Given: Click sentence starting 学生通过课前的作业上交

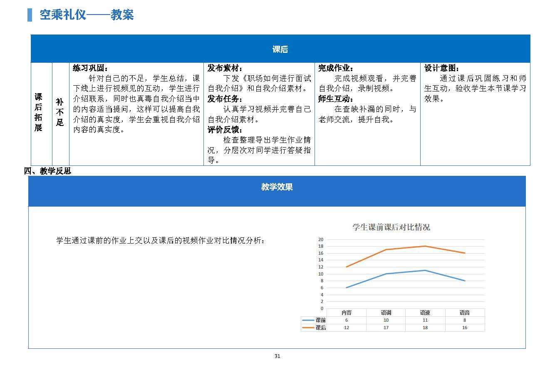Looking at the screenshot, I should click(x=161, y=240).
